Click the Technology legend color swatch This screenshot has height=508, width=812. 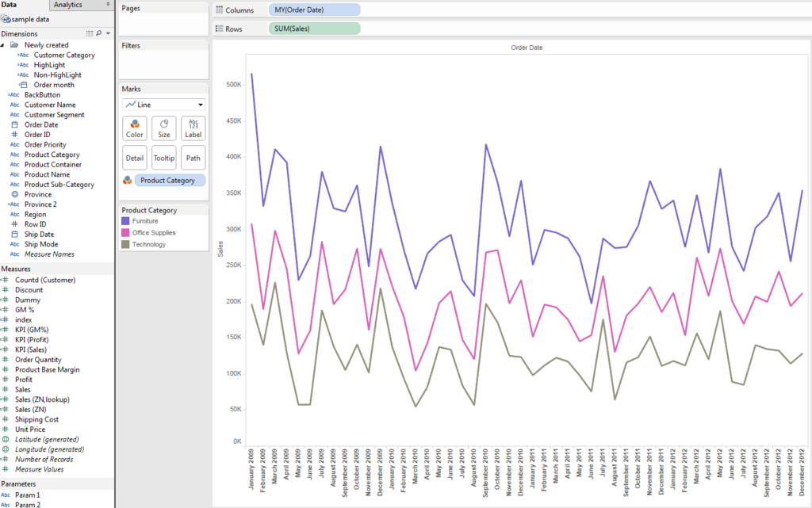tap(125, 244)
